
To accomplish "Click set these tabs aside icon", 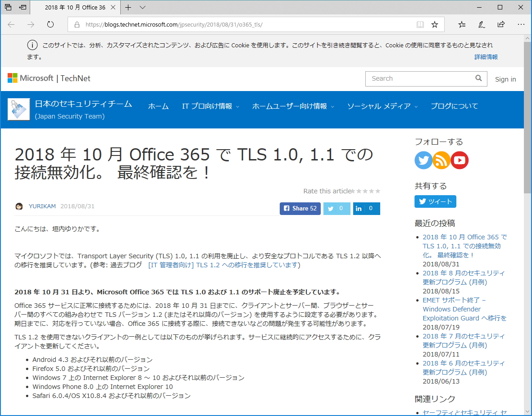I will click(23, 7).
